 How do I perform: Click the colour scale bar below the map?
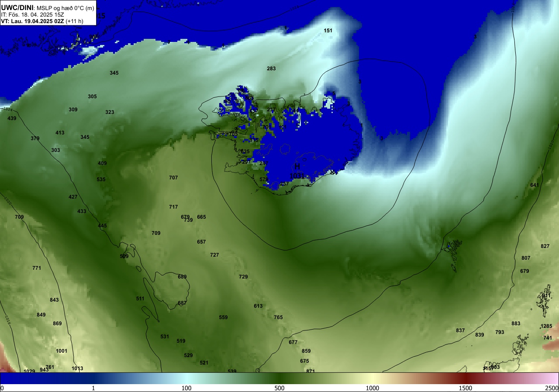(279, 378)
